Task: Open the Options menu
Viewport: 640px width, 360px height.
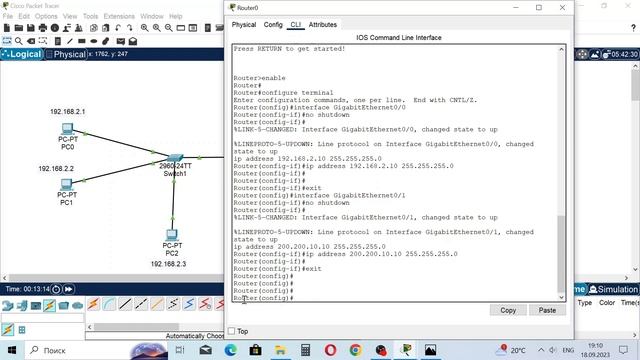Action: (46, 16)
